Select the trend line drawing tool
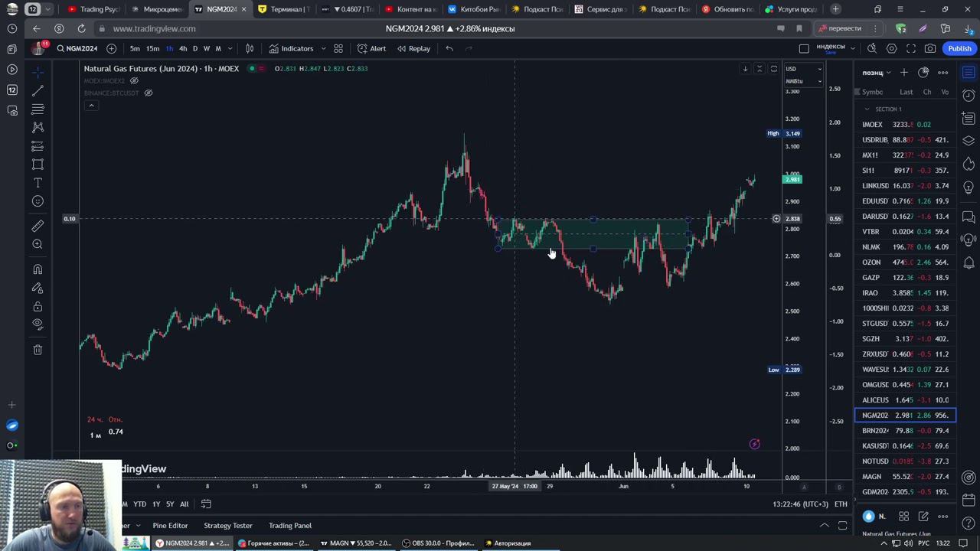 click(38, 90)
